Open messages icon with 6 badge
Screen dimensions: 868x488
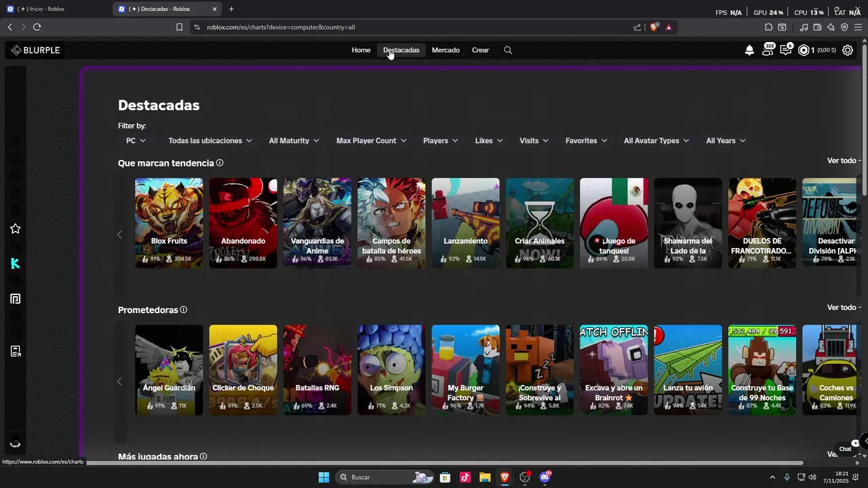pos(786,49)
